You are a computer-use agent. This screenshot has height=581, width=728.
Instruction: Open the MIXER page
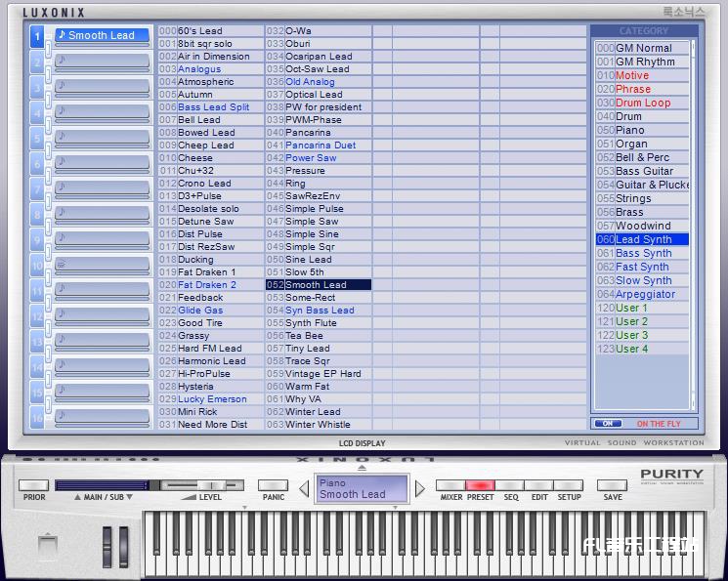coord(450,485)
